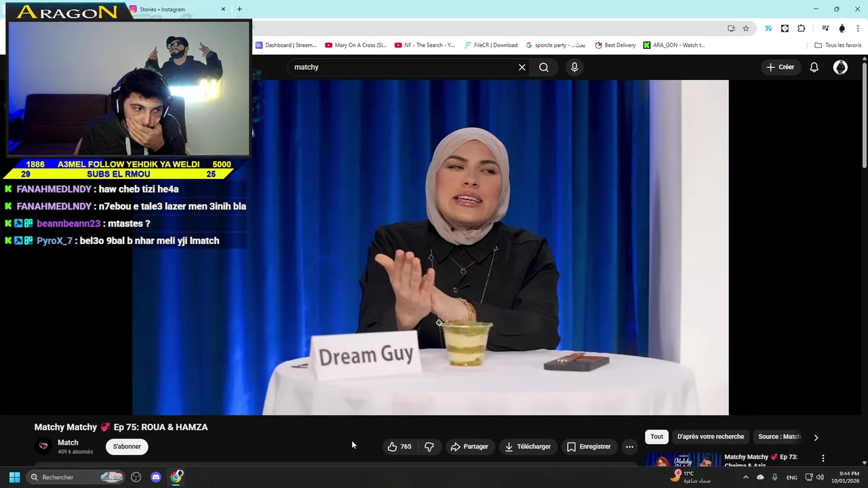868x488 pixels.
Task: Open Chrome profile avatar
Action: [842, 28]
